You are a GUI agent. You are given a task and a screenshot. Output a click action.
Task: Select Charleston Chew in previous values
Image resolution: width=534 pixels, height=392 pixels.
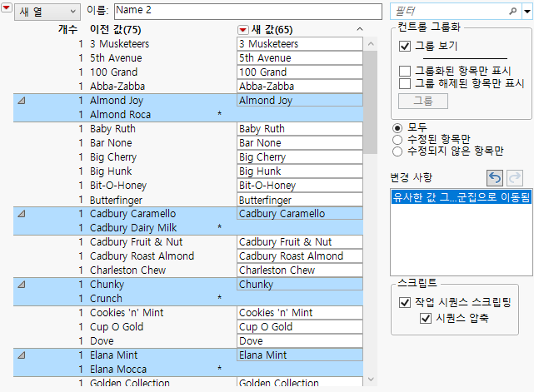coord(127,270)
